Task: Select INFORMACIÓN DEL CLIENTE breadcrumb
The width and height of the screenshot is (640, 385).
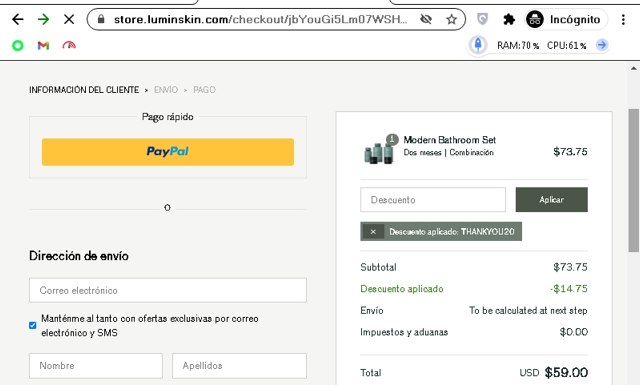Action: click(x=84, y=90)
